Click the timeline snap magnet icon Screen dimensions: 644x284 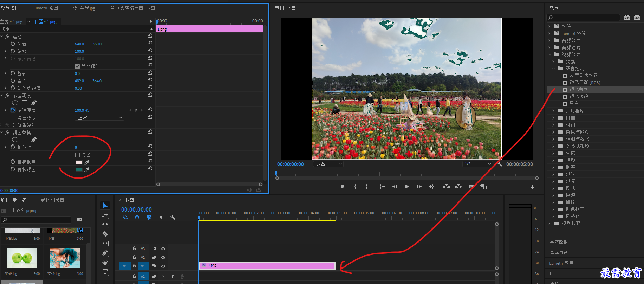pos(137,217)
